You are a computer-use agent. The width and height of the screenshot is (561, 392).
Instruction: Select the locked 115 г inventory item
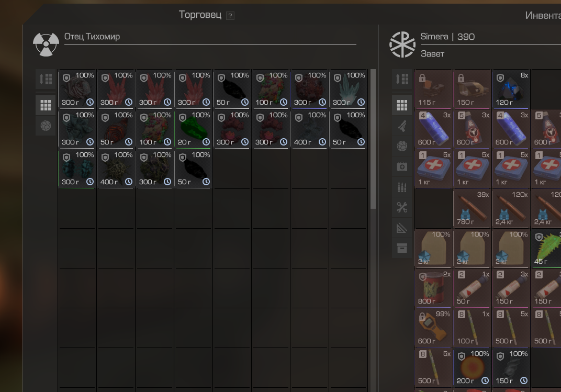coord(434,88)
